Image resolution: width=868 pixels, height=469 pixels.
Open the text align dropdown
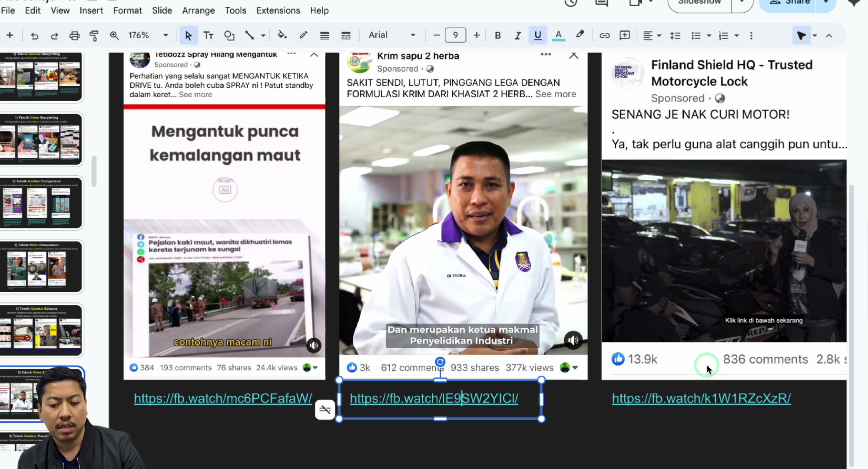[x=652, y=36]
